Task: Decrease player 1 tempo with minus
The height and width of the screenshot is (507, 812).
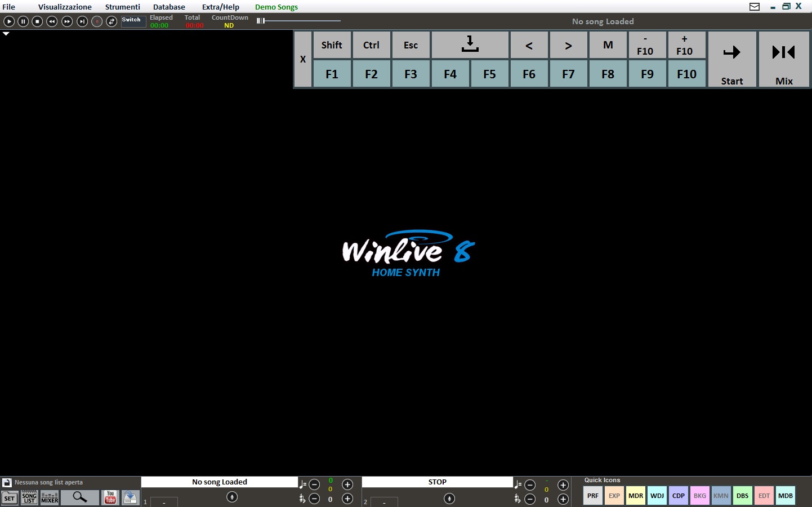Action: tap(315, 484)
